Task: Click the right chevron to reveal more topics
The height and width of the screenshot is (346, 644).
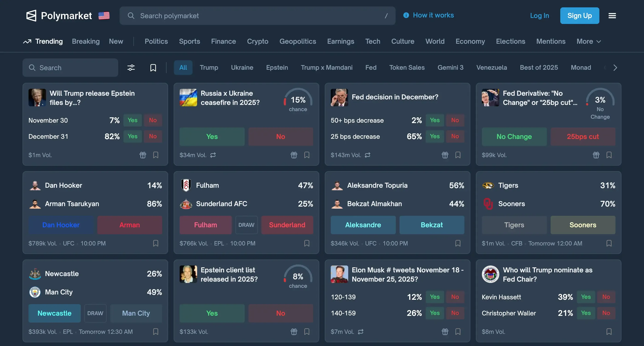Action: tap(615, 67)
